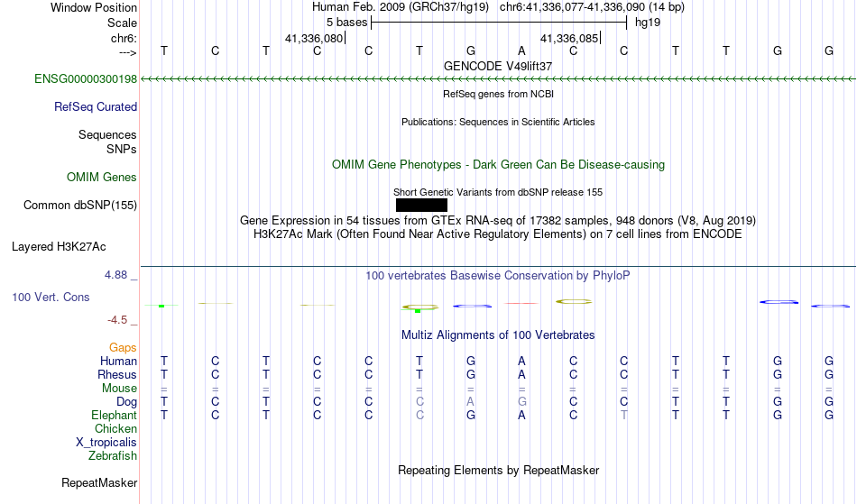Screen dimensions: 857x504
Task: Open the Layered H3K27Ac track label
Action: coord(59,247)
